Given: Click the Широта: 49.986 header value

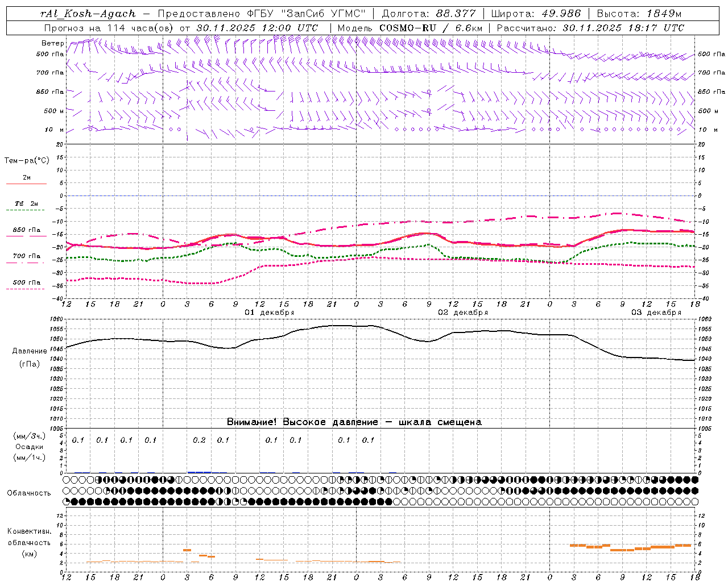Looking at the screenshot, I should click(536, 14).
